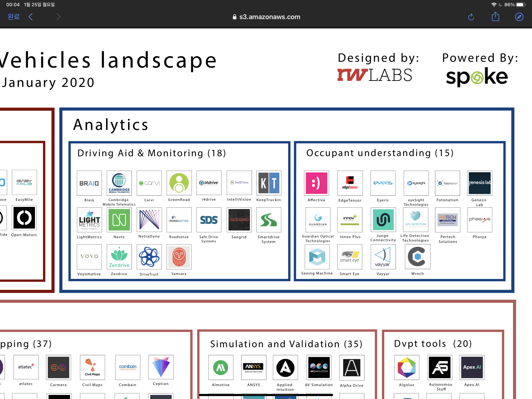
Task: Click the Phasya logo
Action: point(480,220)
